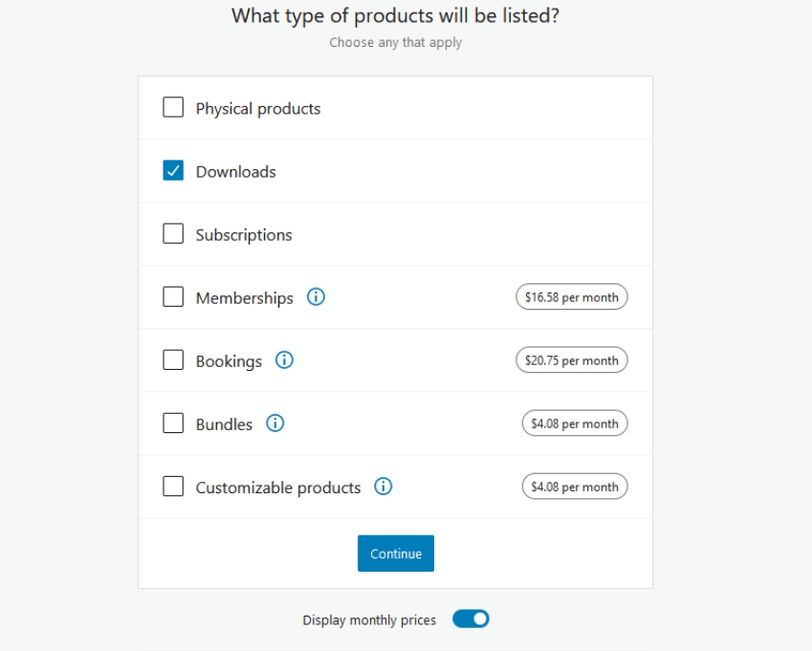Turn off Display monthly prices toggle
The height and width of the screenshot is (651, 812).
point(471,619)
